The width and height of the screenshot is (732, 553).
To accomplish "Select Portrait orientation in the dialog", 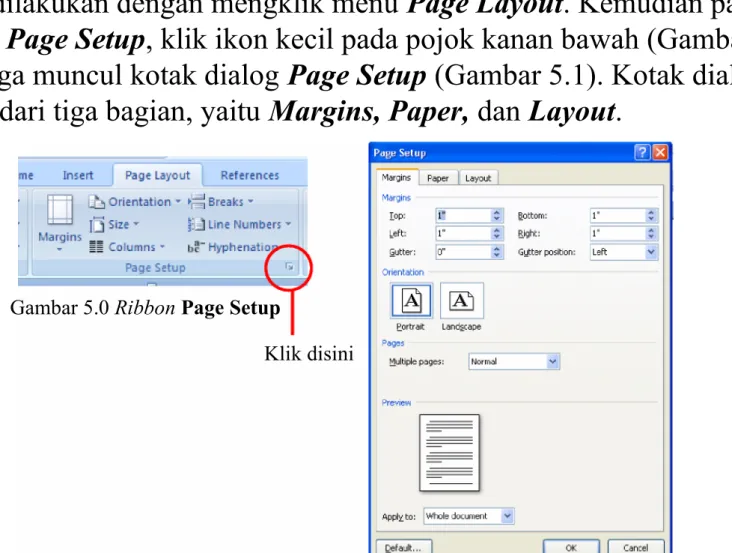I will (x=411, y=301).
